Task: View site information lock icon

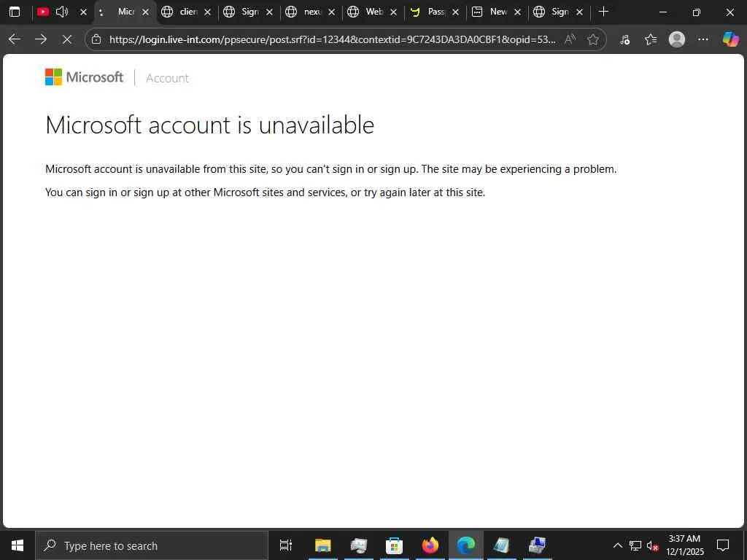Action: (x=96, y=39)
